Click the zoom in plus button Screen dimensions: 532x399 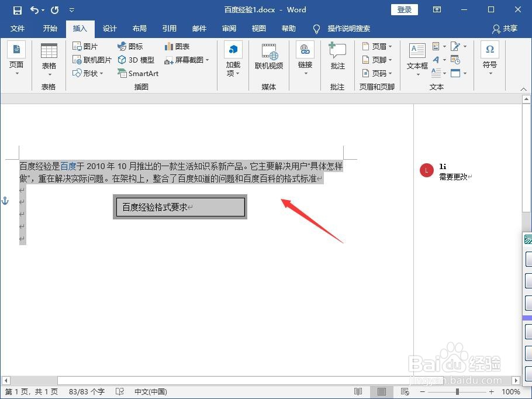coord(491,392)
